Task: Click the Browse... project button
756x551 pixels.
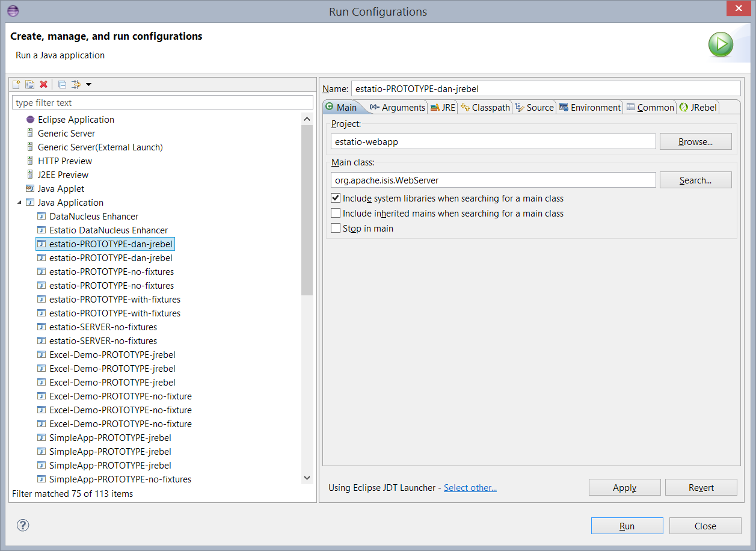Action: click(695, 141)
